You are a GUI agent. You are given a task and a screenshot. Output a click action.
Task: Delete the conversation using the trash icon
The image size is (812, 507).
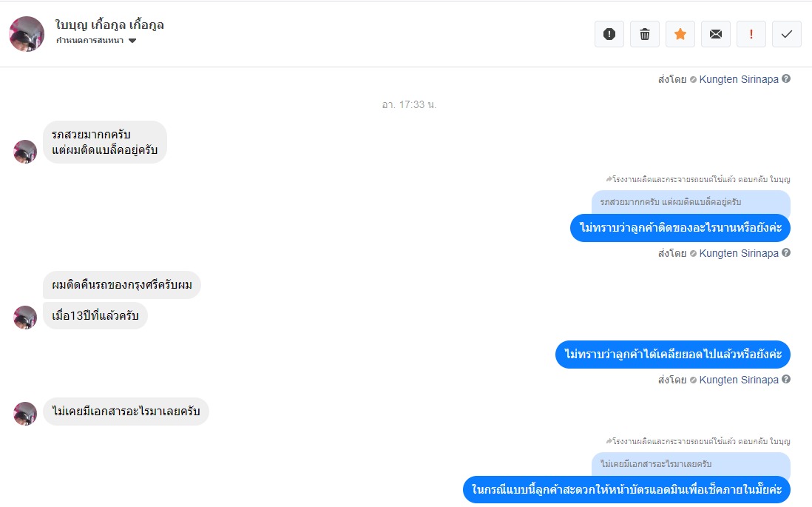[x=645, y=34]
